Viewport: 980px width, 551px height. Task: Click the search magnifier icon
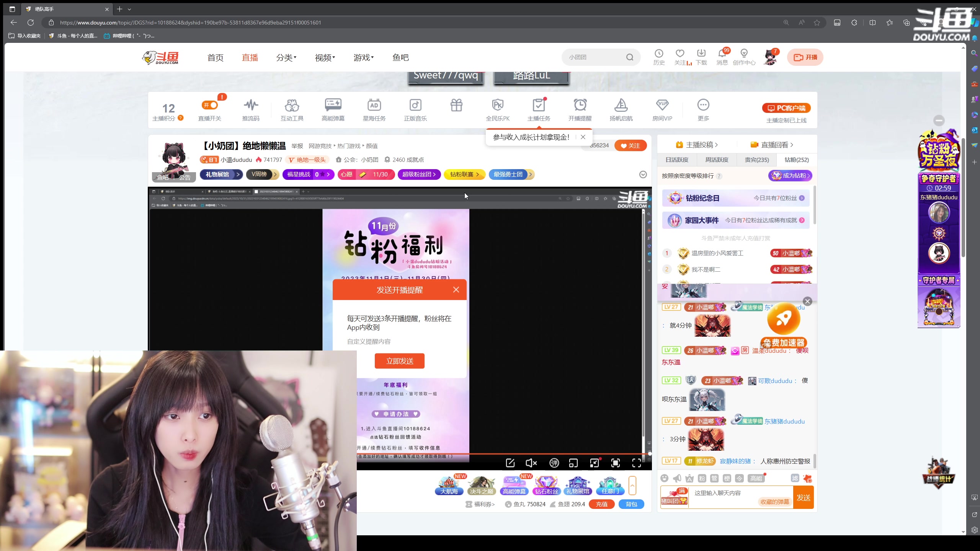coord(630,57)
